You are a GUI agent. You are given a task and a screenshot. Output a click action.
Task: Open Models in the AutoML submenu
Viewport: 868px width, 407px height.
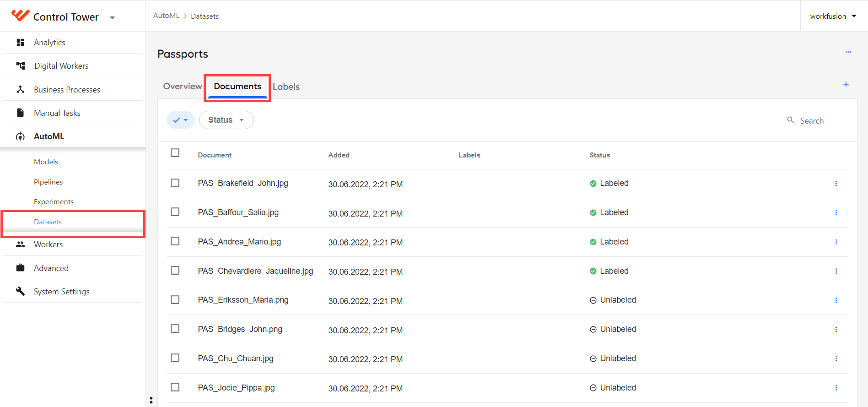[46, 162]
